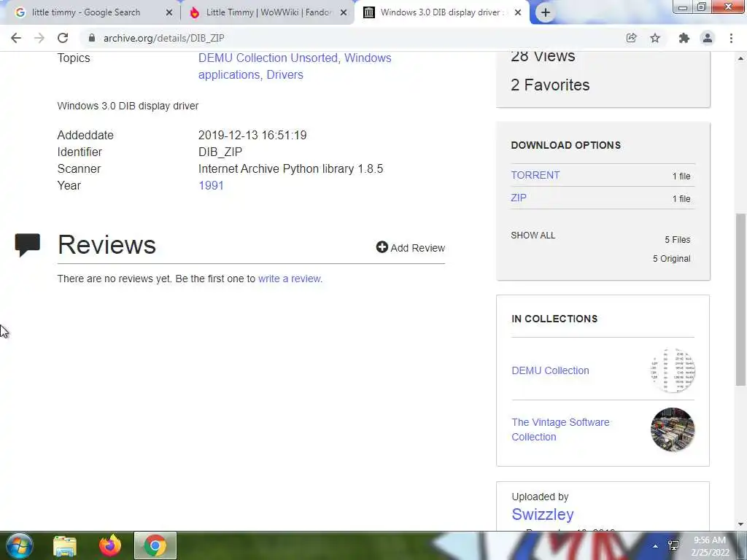Screen dimensions: 747x560
Task: Click the 1991 year link
Action: click(211, 186)
